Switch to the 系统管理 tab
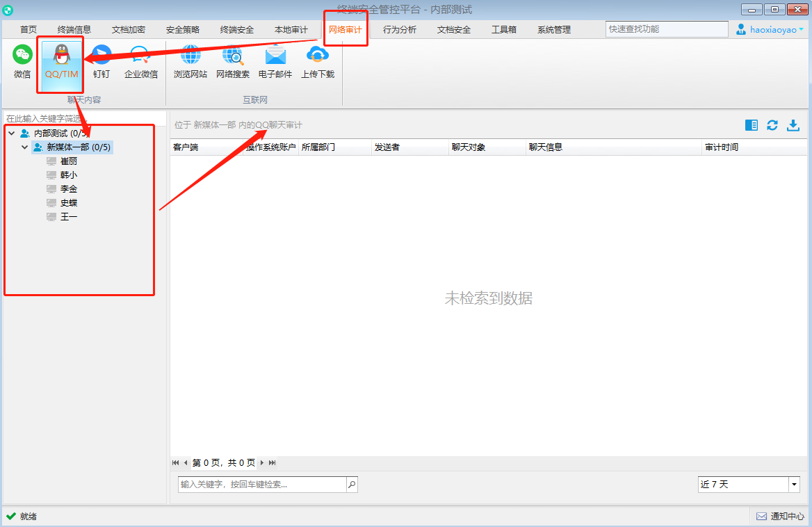This screenshot has height=527, width=812. tap(554, 29)
